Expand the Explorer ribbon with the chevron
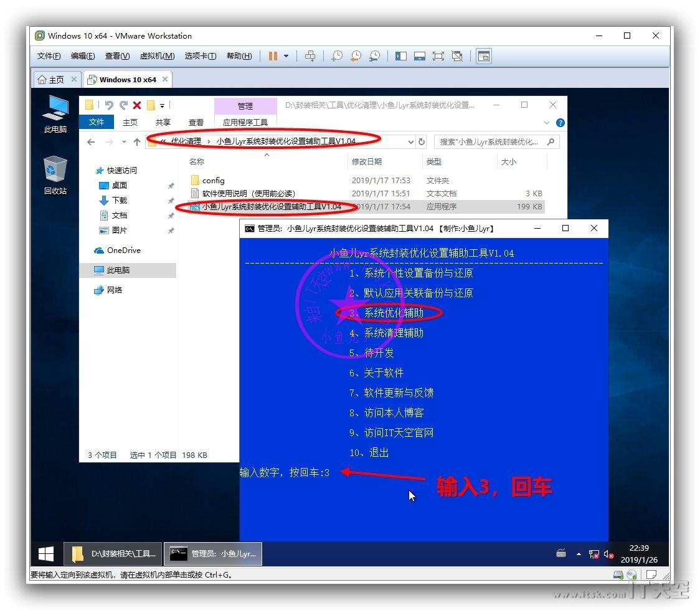 (547, 123)
